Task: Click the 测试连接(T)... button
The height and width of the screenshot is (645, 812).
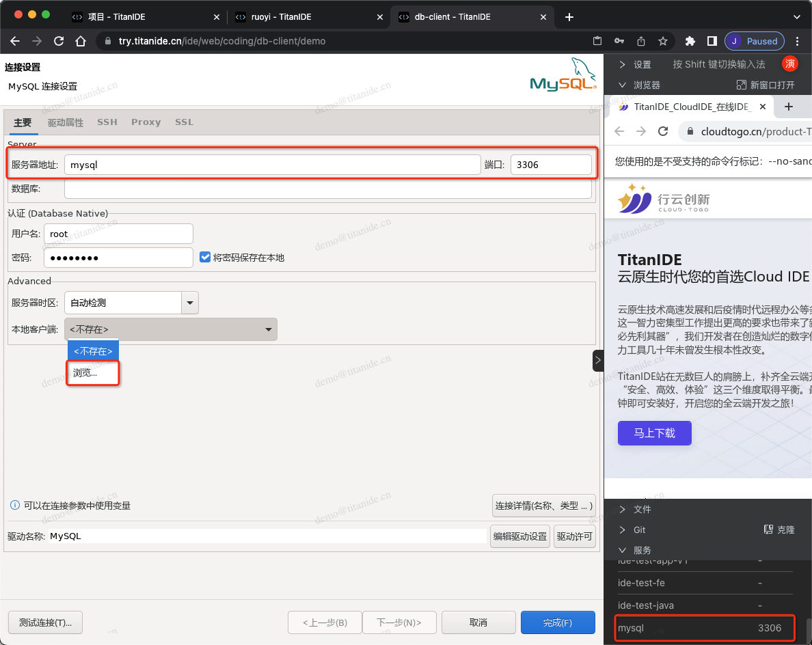Action: click(45, 622)
